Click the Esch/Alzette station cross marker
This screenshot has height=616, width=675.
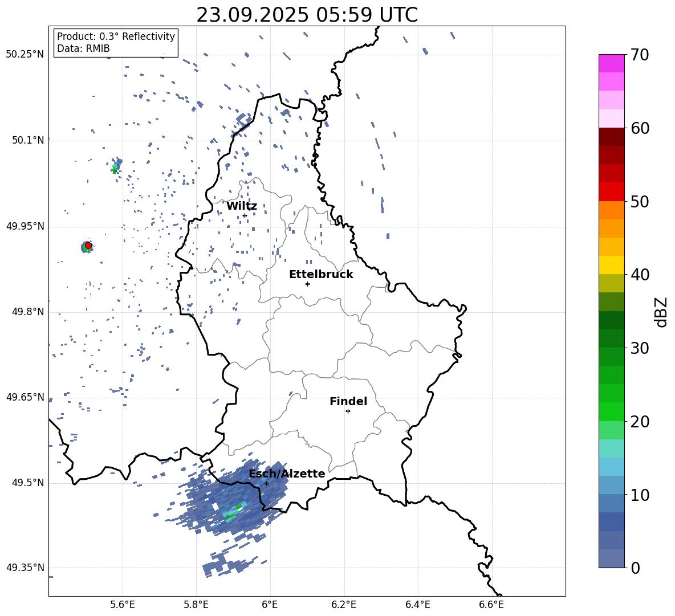point(266,483)
